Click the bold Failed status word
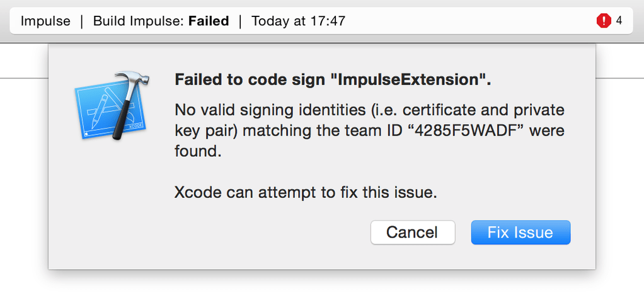 click(x=209, y=21)
